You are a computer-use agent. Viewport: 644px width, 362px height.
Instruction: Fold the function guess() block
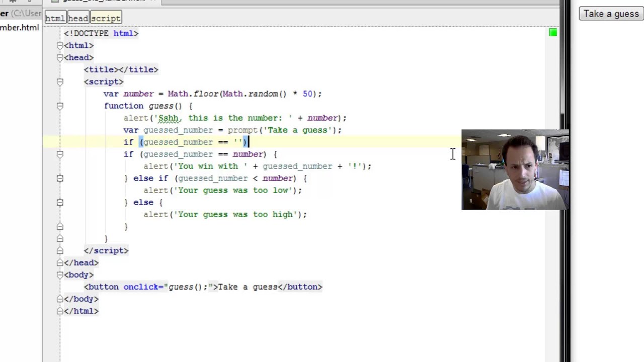coord(60,106)
